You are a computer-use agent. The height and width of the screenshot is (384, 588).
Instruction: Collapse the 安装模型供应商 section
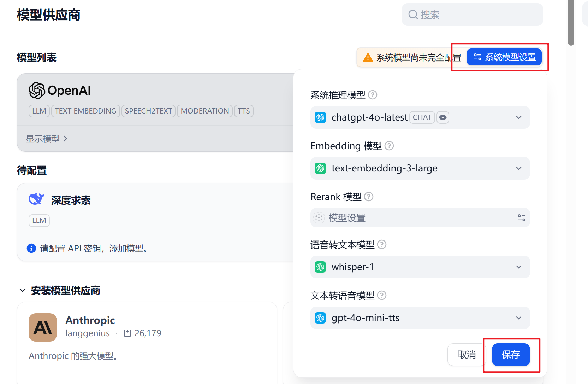tap(23, 291)
